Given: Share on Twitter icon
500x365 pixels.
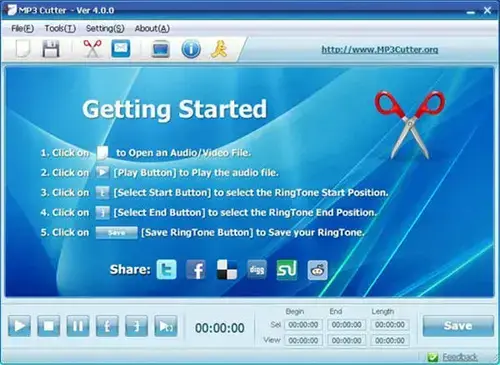Looking at the screenshot, I should coord(166,270).
